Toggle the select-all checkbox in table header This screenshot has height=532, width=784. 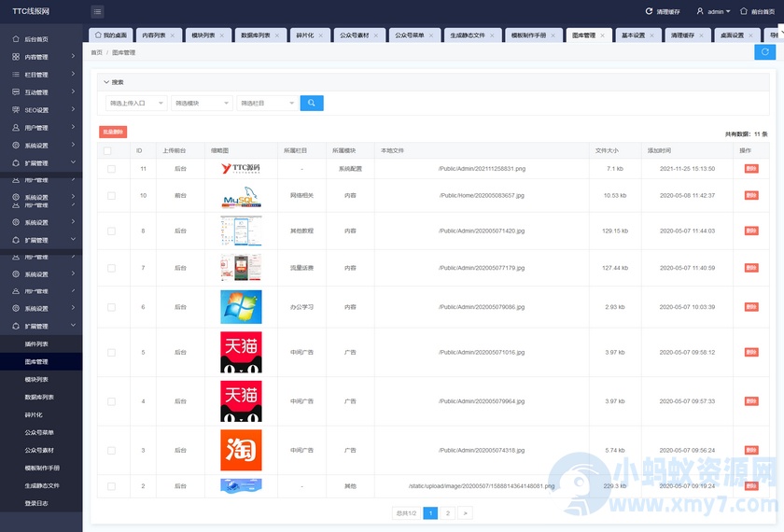point(108,150)
